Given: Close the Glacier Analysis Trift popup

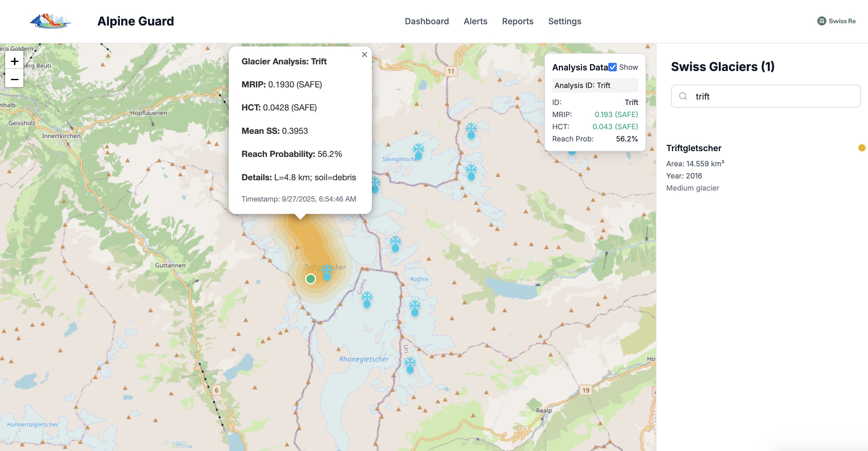Looking at the screenshot, I should pos(364,55).
